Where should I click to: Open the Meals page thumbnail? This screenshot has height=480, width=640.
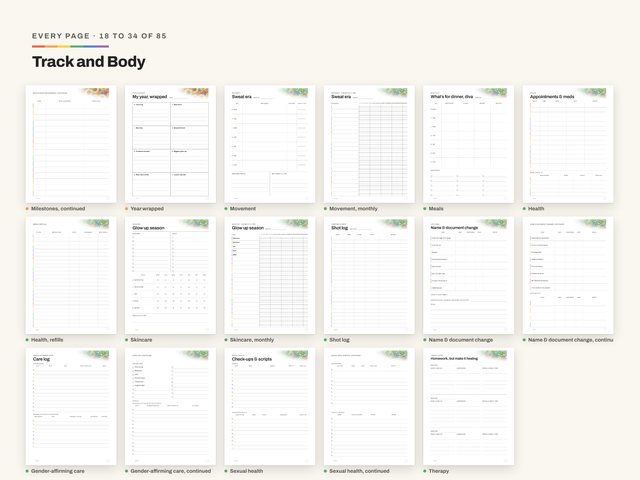(x=469, y=144)
